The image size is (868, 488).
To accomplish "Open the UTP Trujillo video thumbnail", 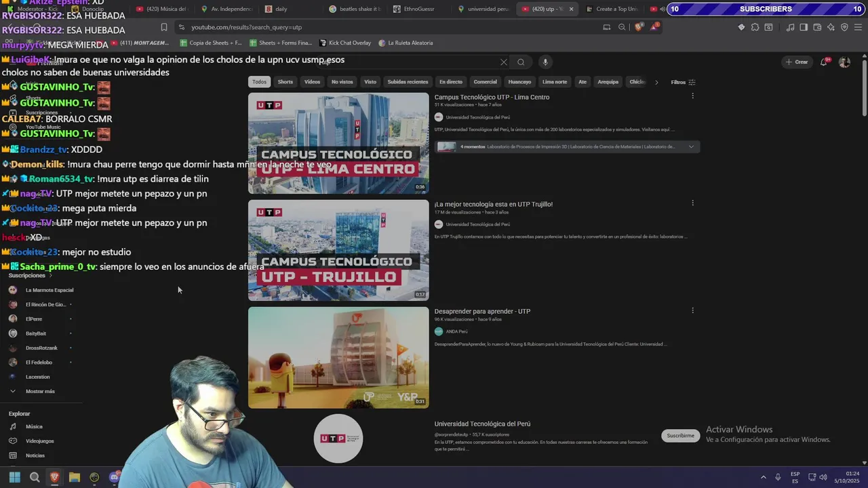I will pyautogui.click(x=338, y=250).
